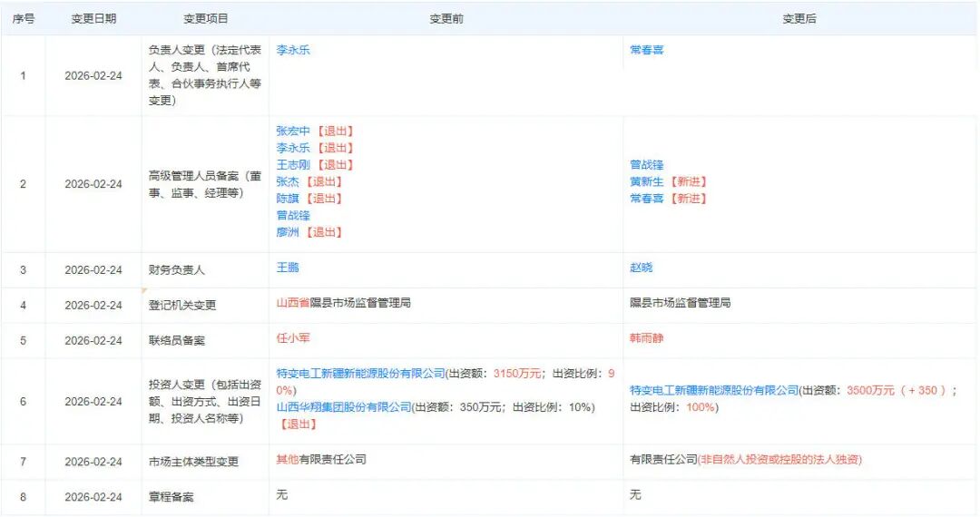Select 负责人变更 item description cell
Viewport: 980px width, 517px height.
click(205, 75)
